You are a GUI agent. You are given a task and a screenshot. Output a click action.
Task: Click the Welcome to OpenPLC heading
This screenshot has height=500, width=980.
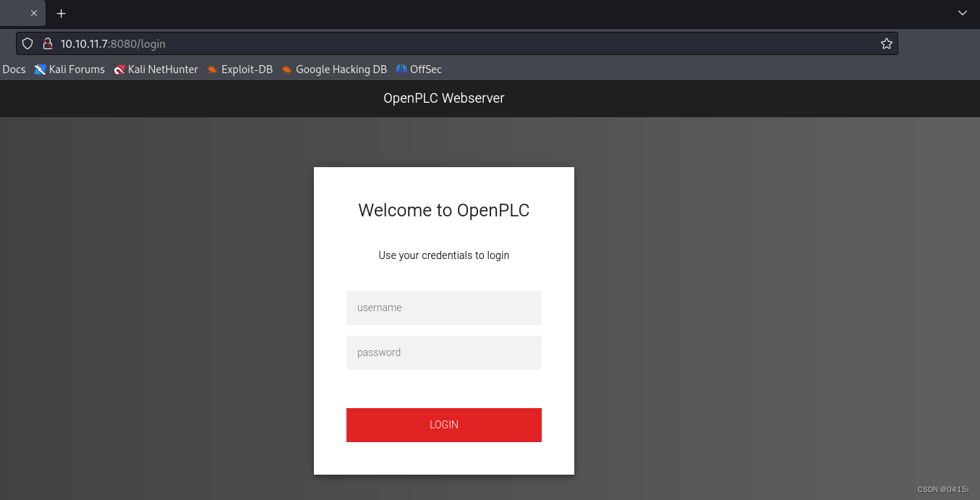click(x=444, y=211)
